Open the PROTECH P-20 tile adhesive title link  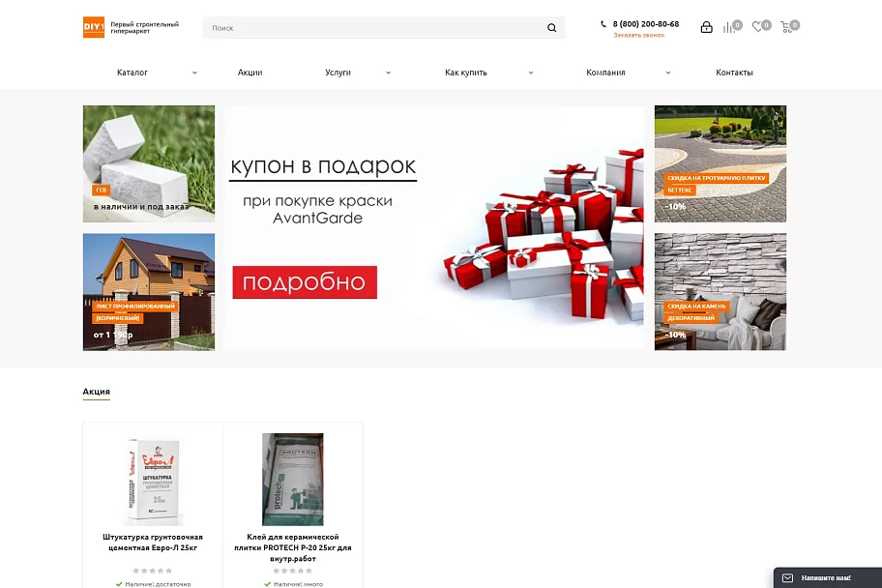(292, 547)
